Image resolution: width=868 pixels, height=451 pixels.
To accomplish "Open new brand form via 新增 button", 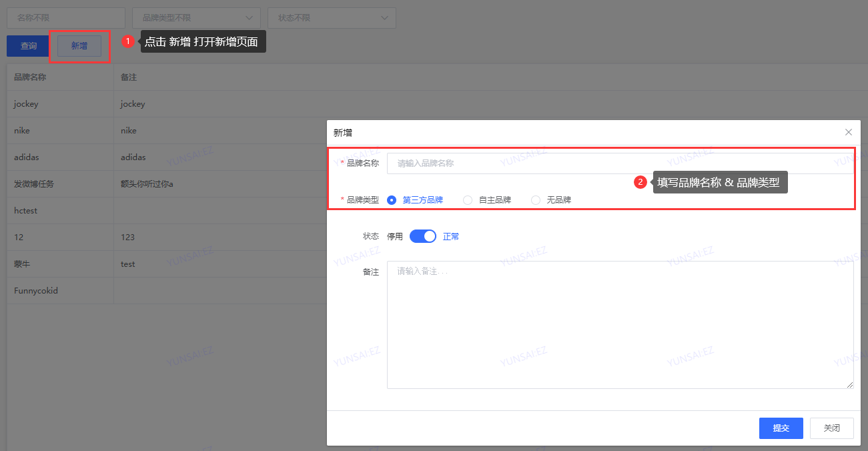I will (79, 46).
